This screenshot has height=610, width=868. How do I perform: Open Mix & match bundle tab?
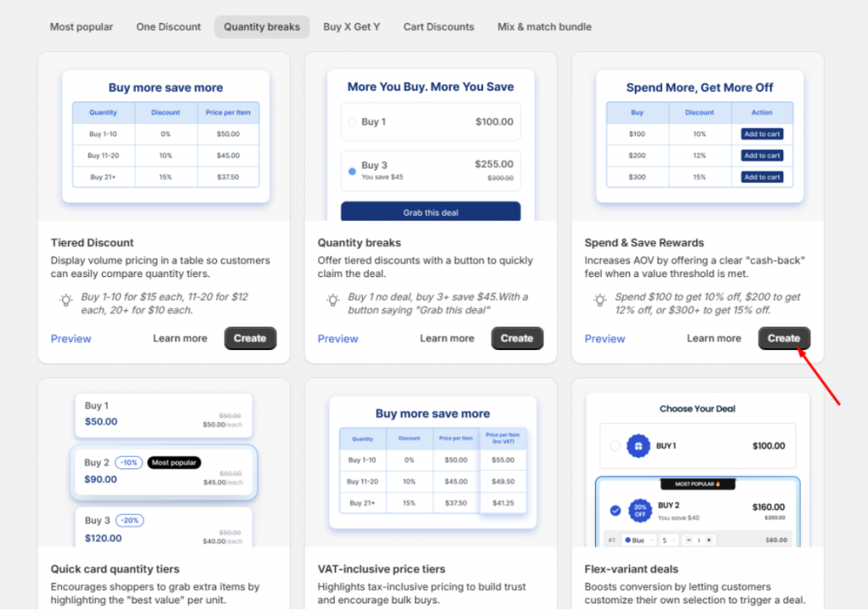coord(544,26)
